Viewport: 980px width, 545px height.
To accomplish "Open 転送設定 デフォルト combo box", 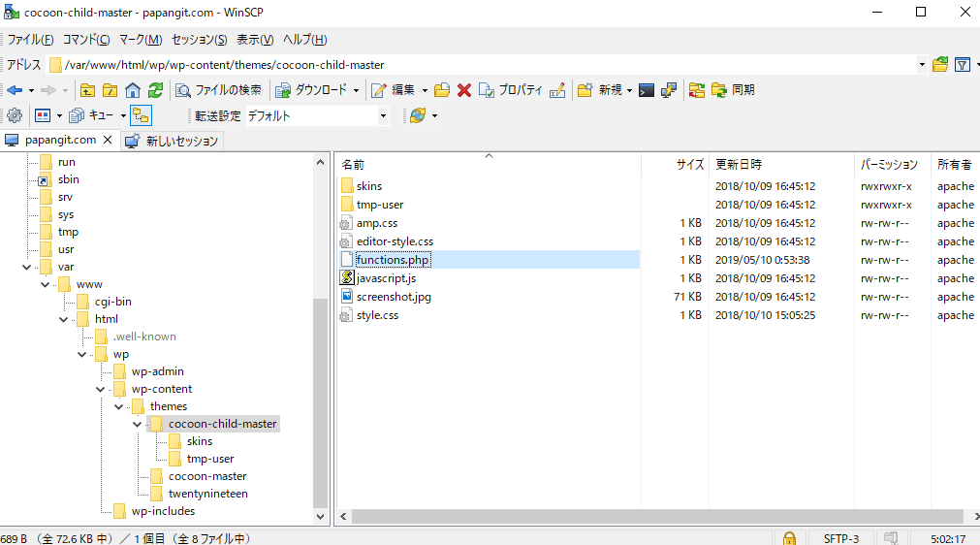I will [317, 115].
